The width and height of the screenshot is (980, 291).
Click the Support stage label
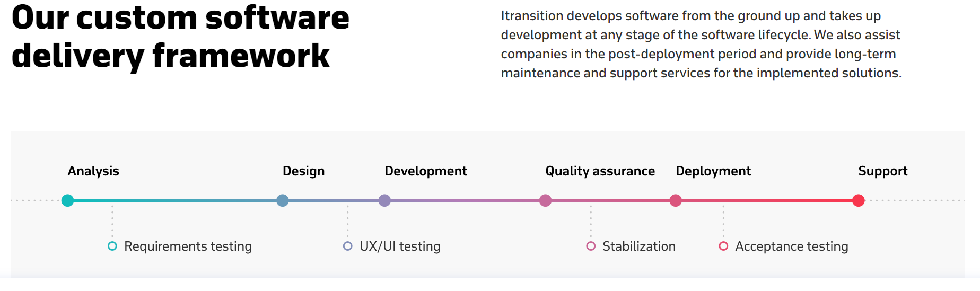(883, 171)
